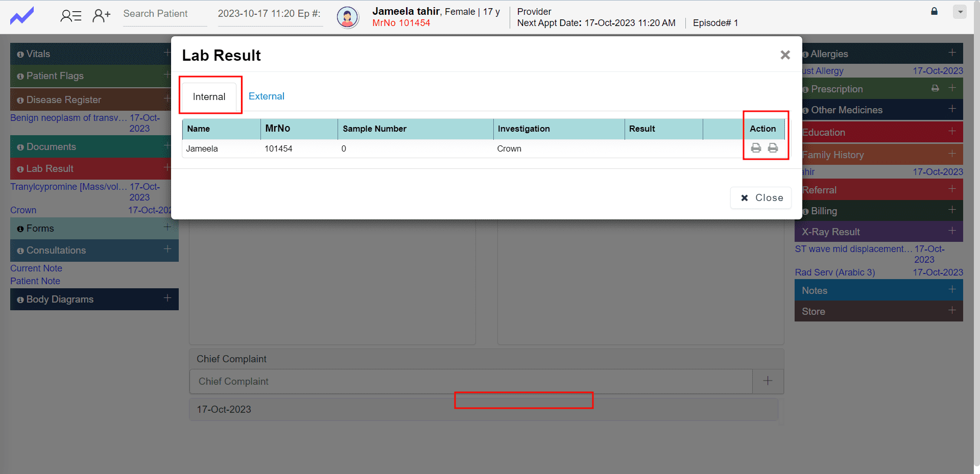The height and width of the screenshot is (474, 980).
Task: Open the patient list icon in header
Action: click(70, 16)
